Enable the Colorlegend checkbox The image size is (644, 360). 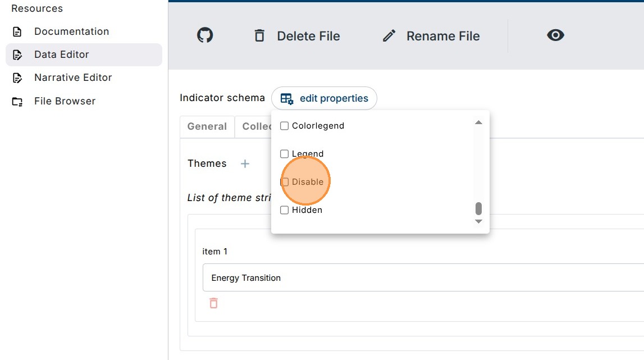(285, 126)
